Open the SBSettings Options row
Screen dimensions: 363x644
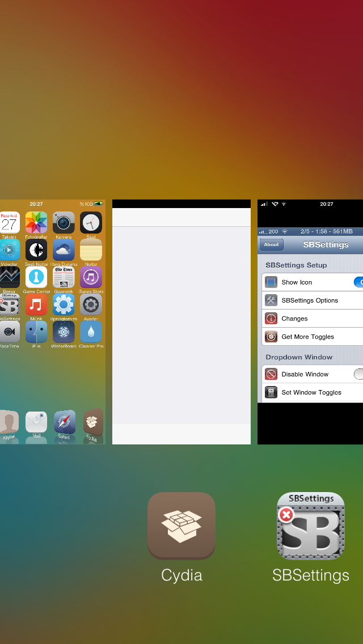[x=313, y=300]
